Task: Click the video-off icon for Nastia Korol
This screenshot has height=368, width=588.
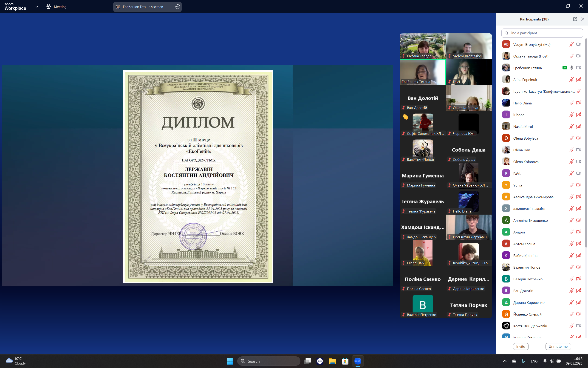Action: pyautogui.click(x=579, y=126)
